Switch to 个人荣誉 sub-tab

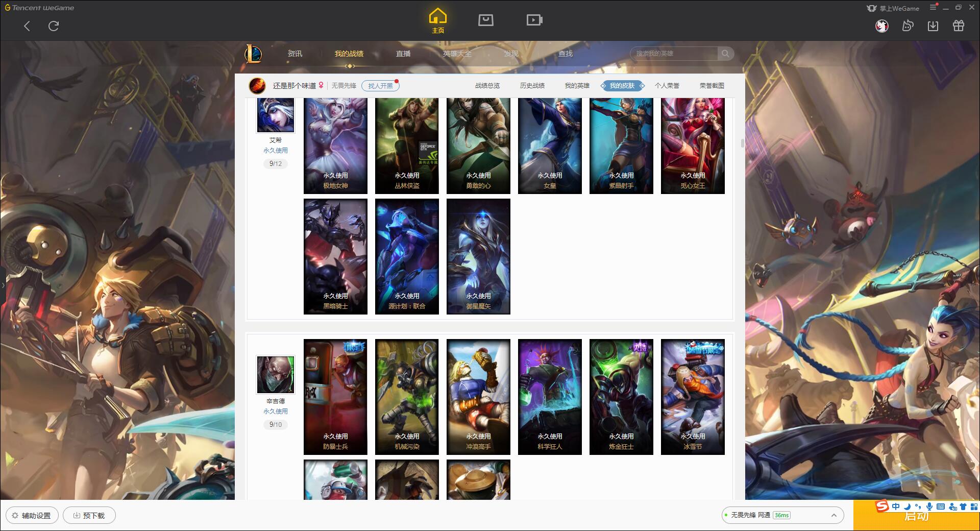point(667,86)
